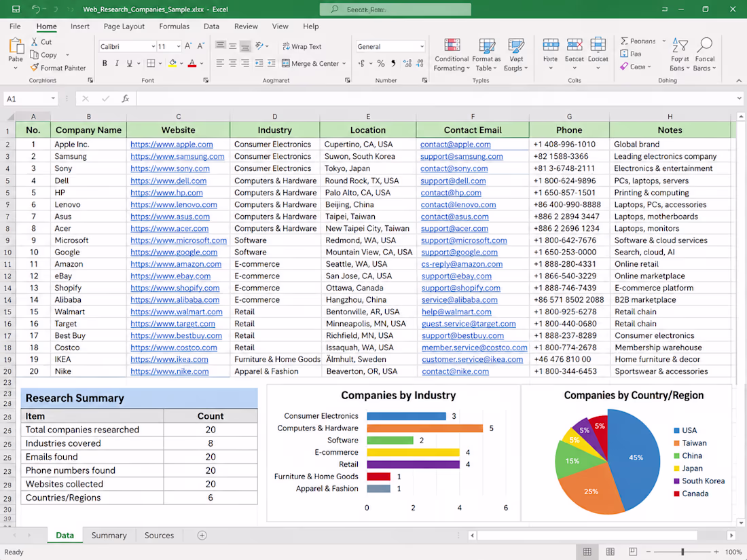Click the Find & Select magnifier icon
This screenshot has height=560, width=747.
705,45
